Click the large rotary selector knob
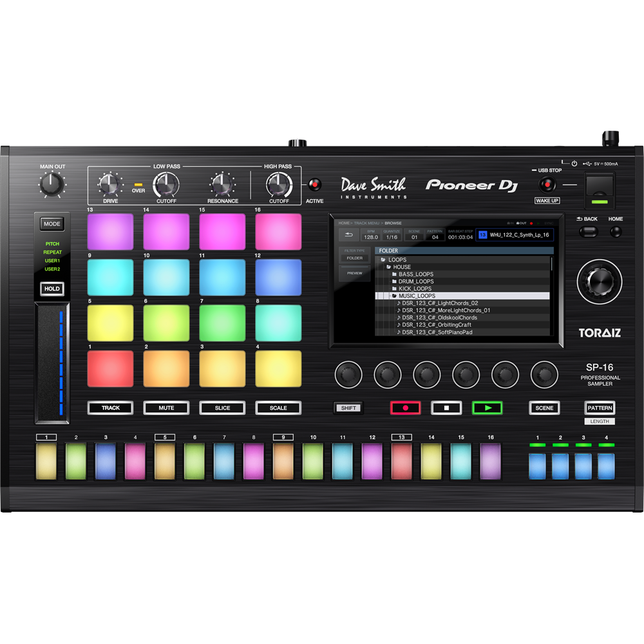 600,281
